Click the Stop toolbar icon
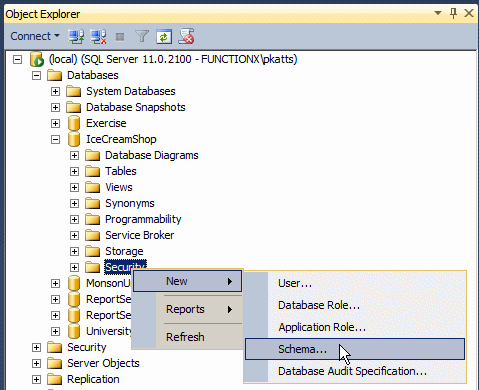The height and width of the screenshot is (390, 479). tap(120, 37)
